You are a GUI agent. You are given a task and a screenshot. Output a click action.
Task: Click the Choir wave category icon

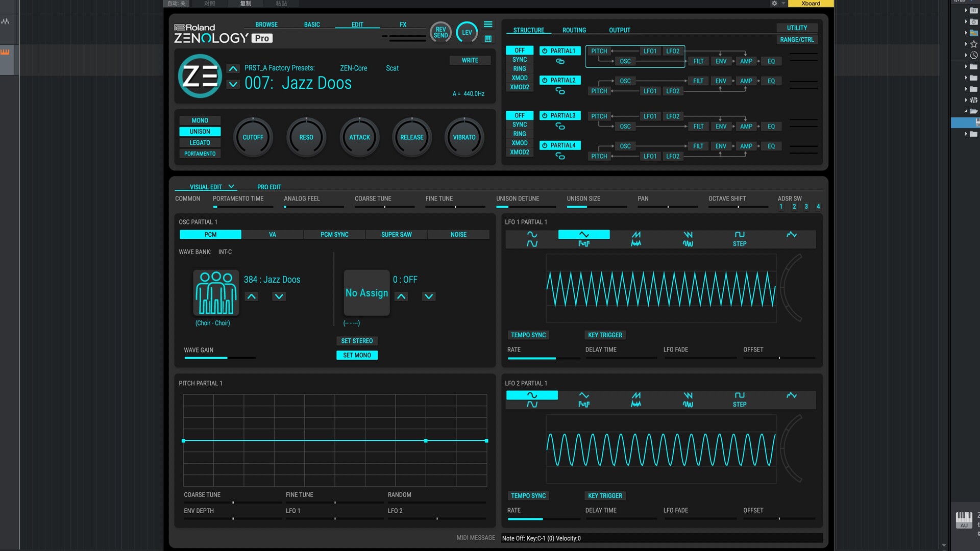216,293
